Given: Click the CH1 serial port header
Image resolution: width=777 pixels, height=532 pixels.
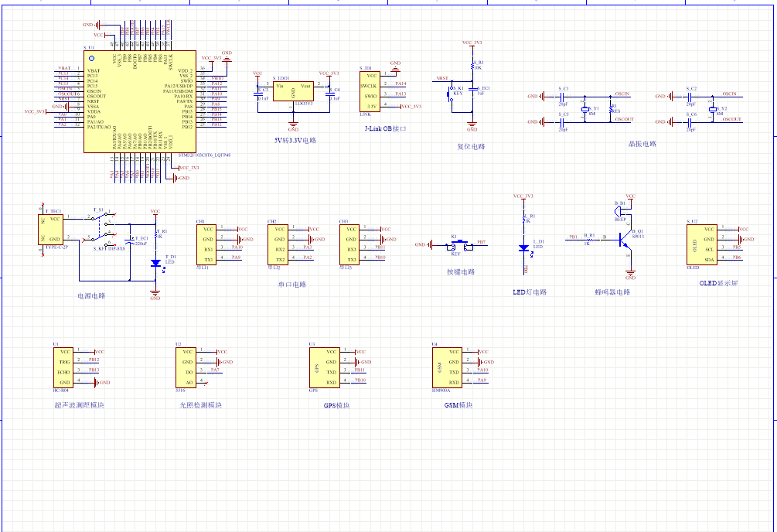Looking at the screenshot, I should point(206,245).
